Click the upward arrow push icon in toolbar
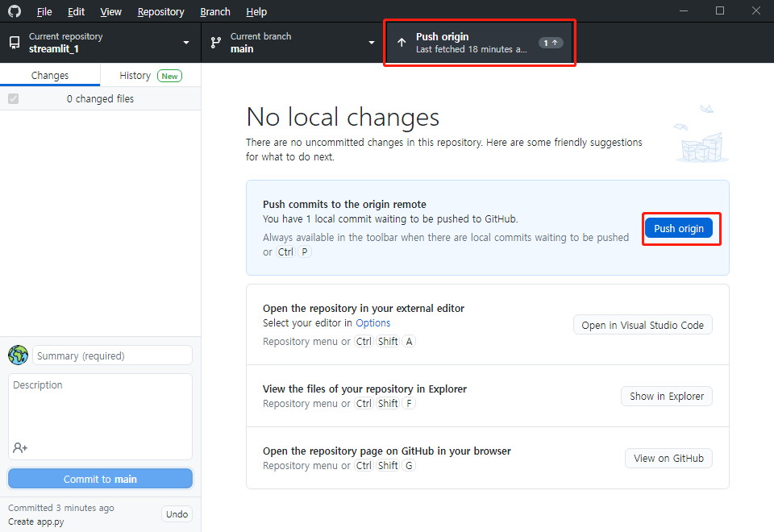Screen dimensions: 774x532 [402, 43]
